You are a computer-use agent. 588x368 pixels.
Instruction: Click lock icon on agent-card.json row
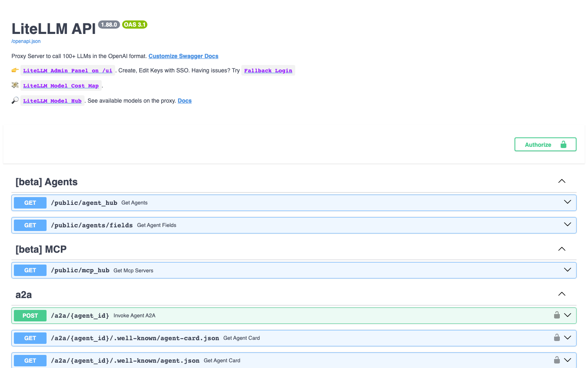(557, 337)
